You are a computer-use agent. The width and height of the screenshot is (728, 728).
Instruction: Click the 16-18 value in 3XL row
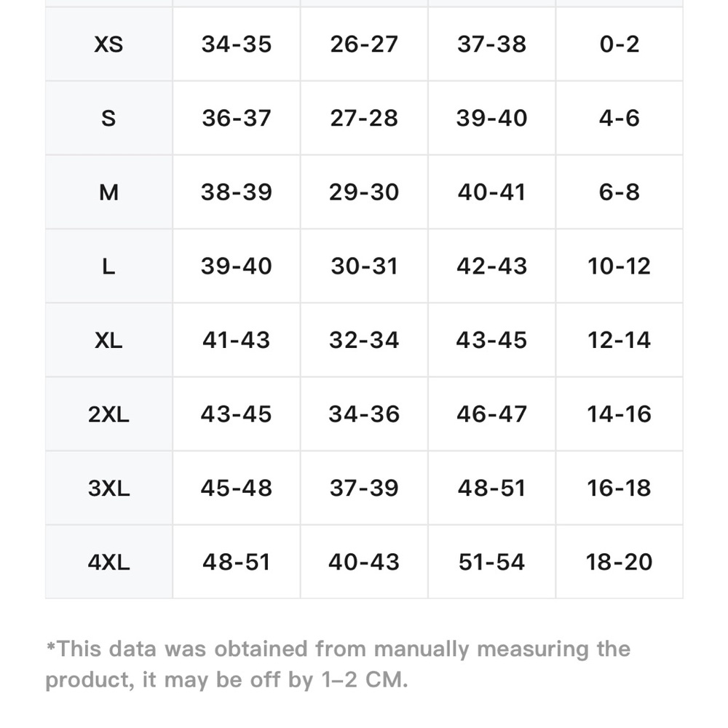[620, 488]
